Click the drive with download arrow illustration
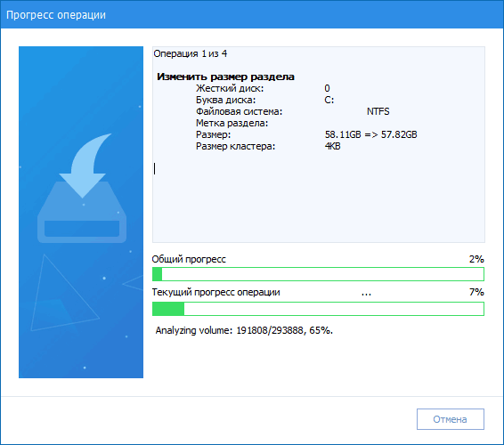 click(x=82, y=188)
